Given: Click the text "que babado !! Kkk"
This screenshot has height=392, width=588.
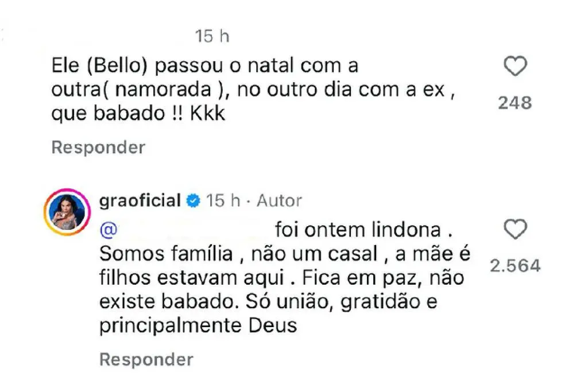Looking at the screenshot, I should 138,114.
